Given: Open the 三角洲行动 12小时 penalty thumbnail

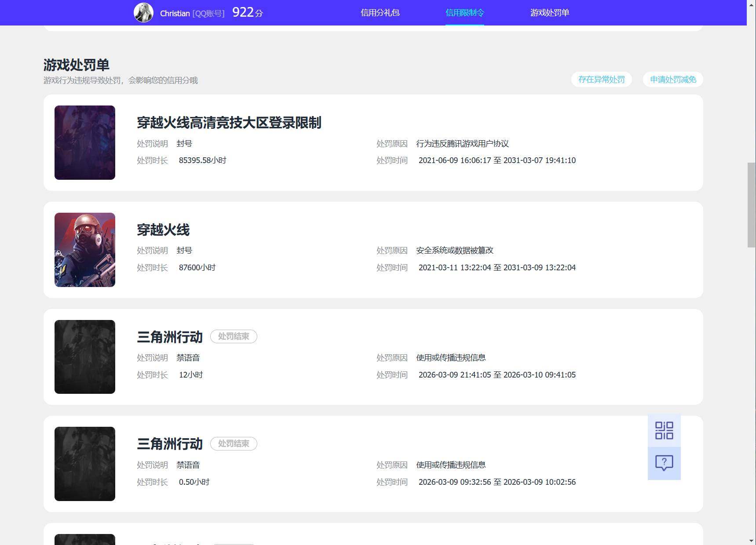Looking at the screenshot, I should point(85,357).
